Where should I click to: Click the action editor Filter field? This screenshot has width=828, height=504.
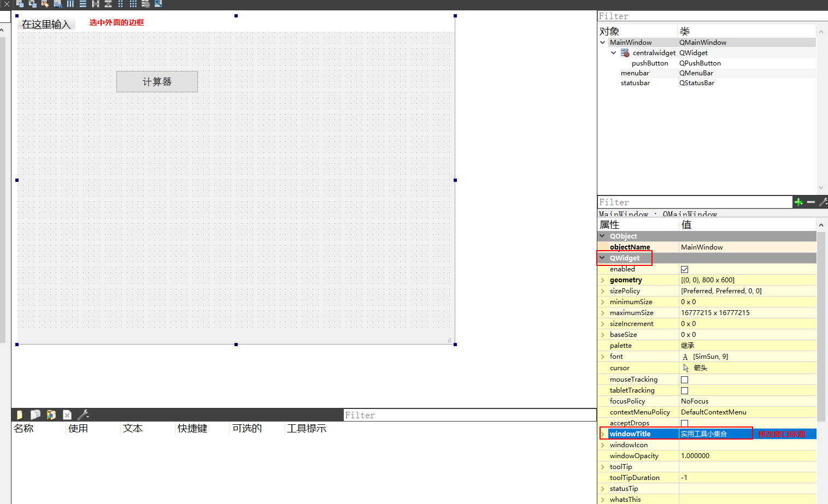(470, 415)
